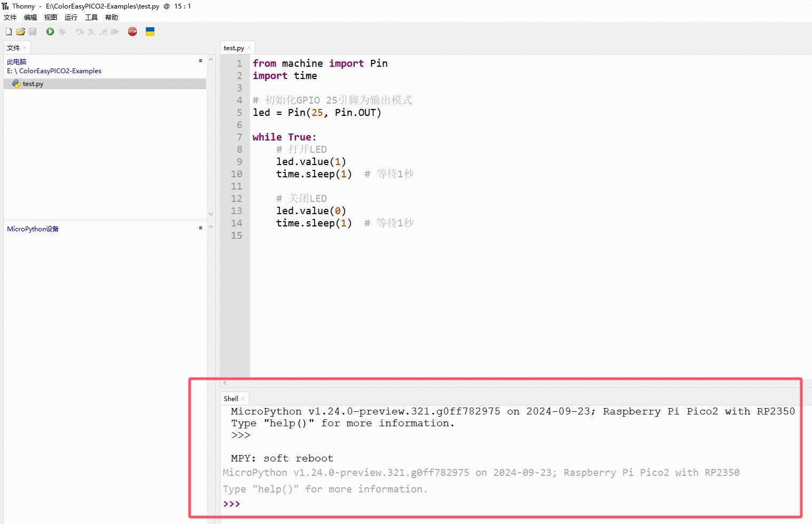The image size is (812, 524).
Task: Click the GPIO 25 initialization comment line
Action: (x=332, y=100)
